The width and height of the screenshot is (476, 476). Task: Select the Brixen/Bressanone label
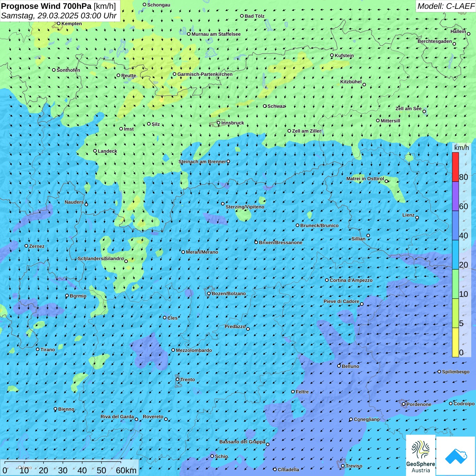280,242
